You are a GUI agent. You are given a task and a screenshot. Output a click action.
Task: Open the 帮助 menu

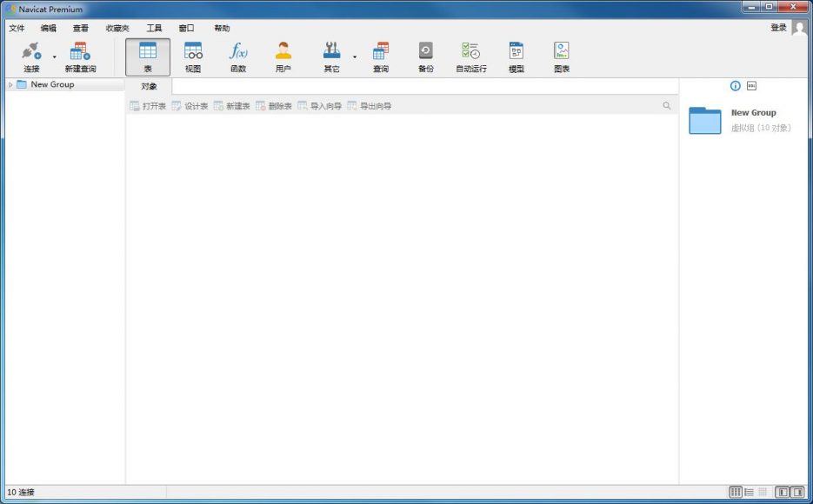click(222, 28)
